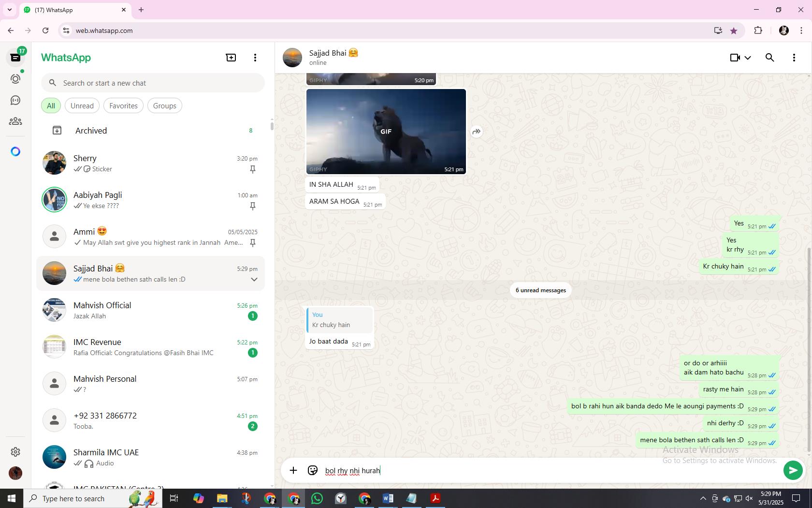Viewport: 812px width, 508px height.
Task: Send the typed message
Action: pyautogui.click(x=793, y=470)
